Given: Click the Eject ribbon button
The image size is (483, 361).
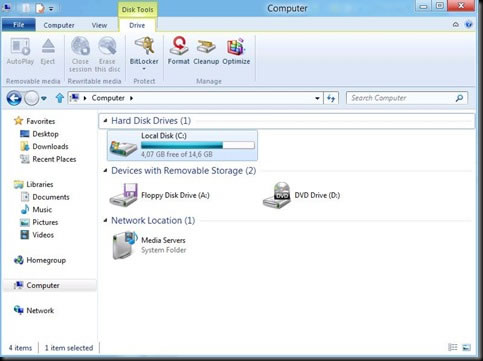Looking at the screenshot, I should 48,51.
